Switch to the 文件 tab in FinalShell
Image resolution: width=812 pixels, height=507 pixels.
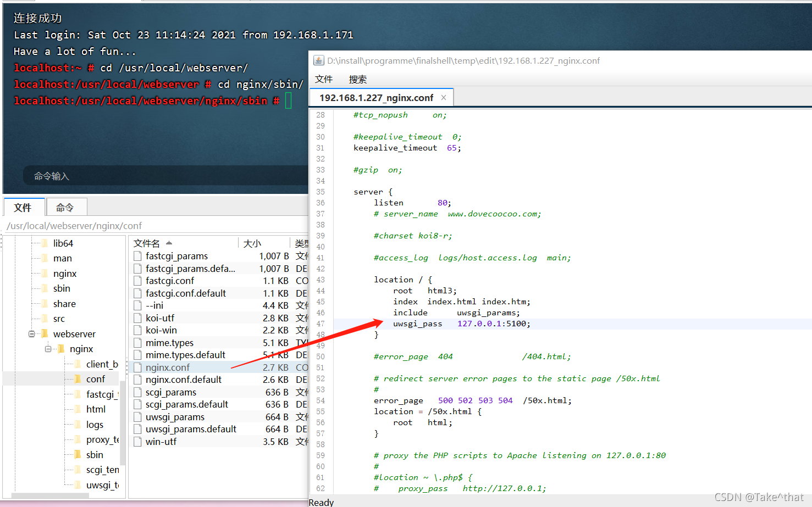(x=23, y=208)
